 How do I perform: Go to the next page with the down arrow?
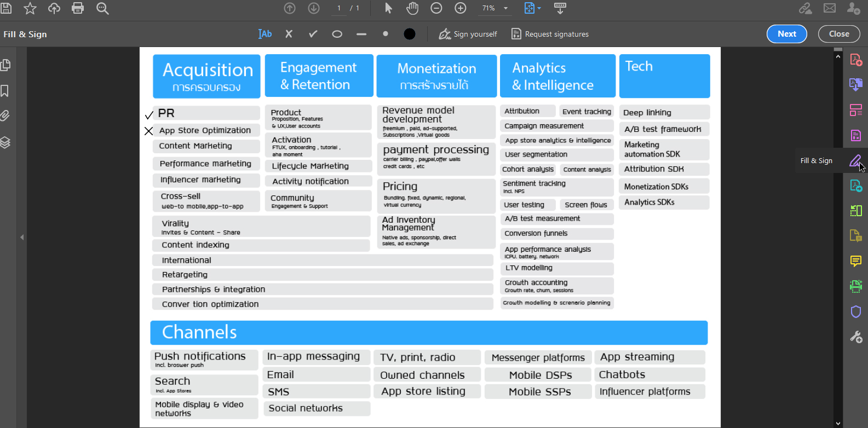(314, 8)
